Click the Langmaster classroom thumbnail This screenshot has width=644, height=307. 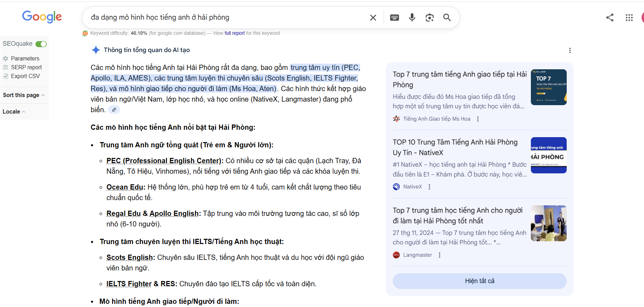(549, 223)
